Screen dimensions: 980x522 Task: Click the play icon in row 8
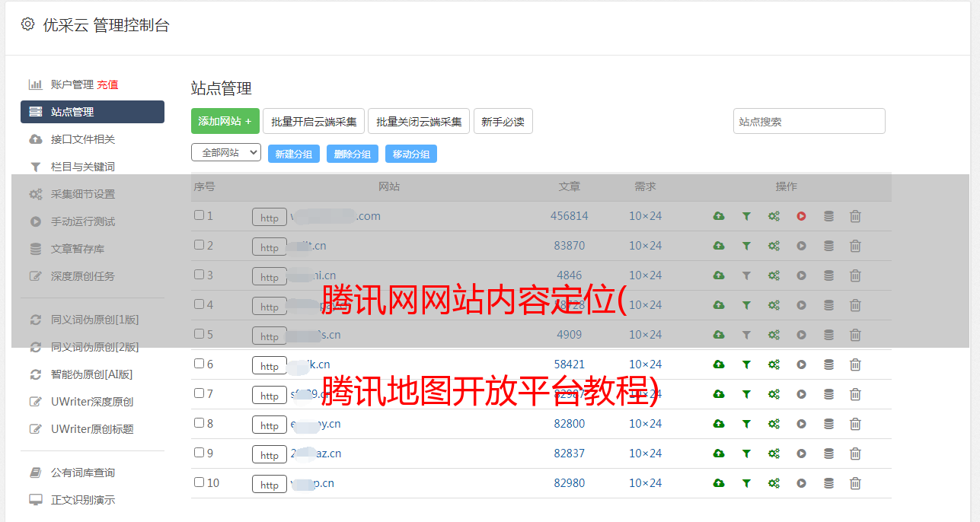(x=801, y=424)
